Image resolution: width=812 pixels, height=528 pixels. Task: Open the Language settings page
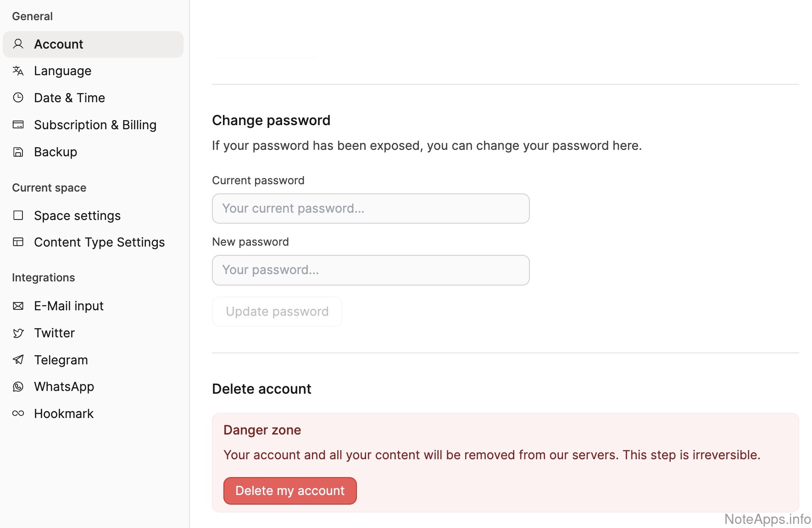coord(63,71)
